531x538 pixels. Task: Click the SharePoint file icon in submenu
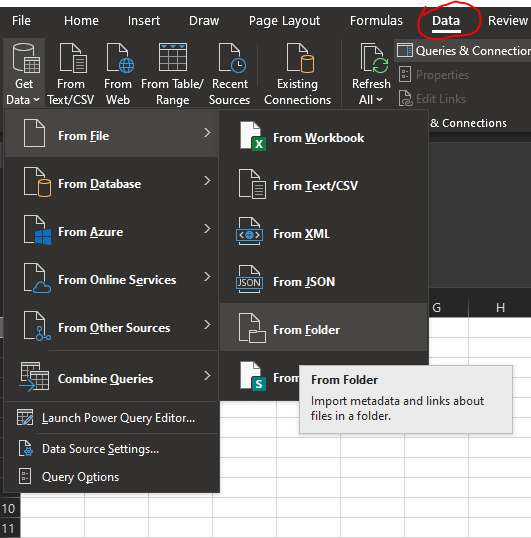pyautogui.click(x=253, y=376)
